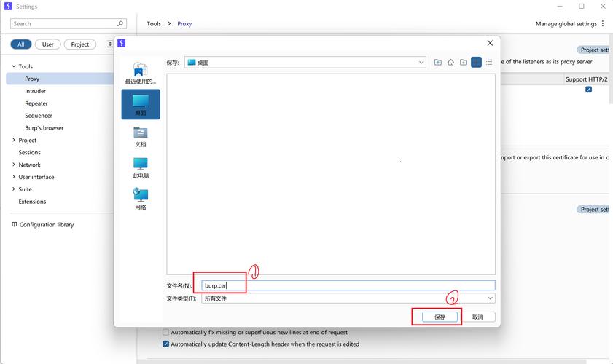
Task: Click the Settings search box
Action: tap(69, 23)
